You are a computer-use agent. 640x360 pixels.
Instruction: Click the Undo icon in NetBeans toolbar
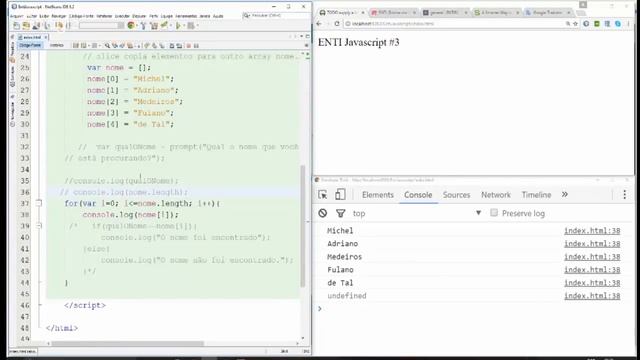coord(59,26)
